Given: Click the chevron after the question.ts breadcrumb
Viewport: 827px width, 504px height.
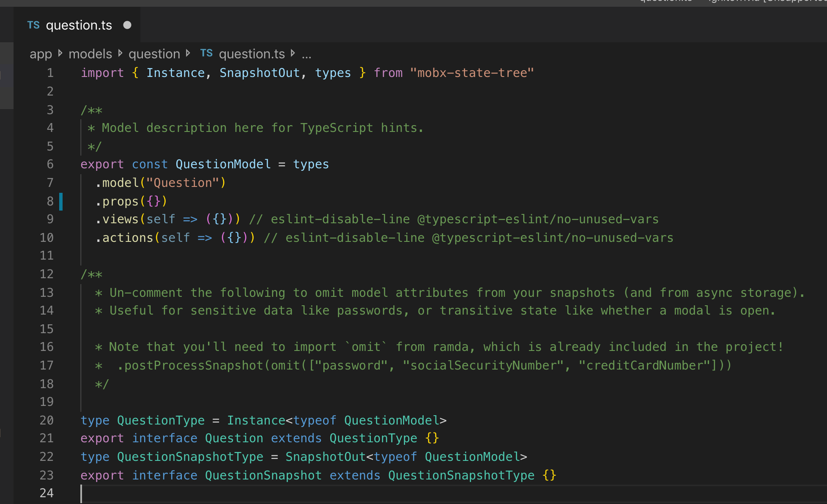Looking at the screenshot, I should pyautogui.click(x=293, y=53).
